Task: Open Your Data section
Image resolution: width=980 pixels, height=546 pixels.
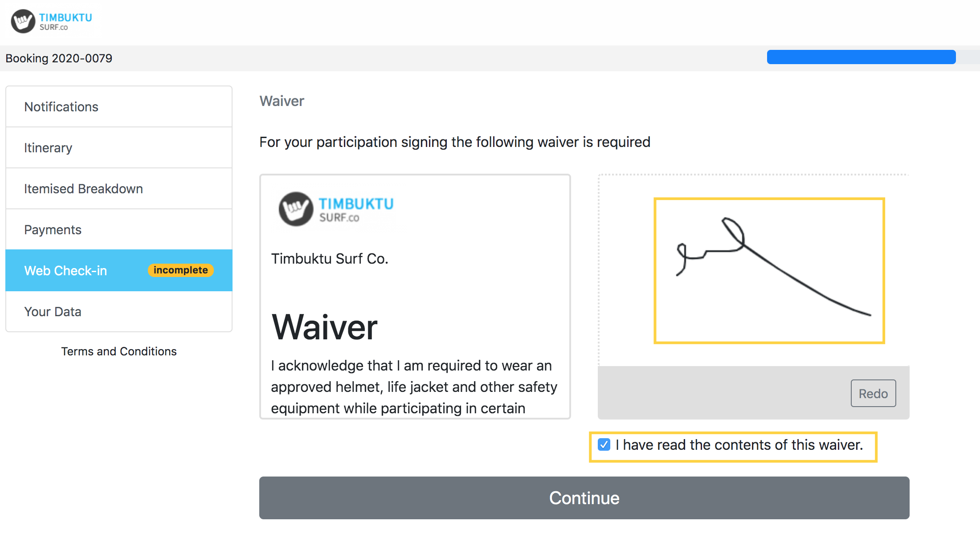Action: (x=119, y=312)
